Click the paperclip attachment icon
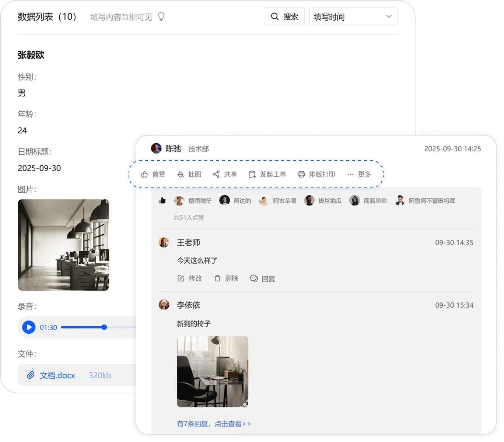 pos(31,375)
